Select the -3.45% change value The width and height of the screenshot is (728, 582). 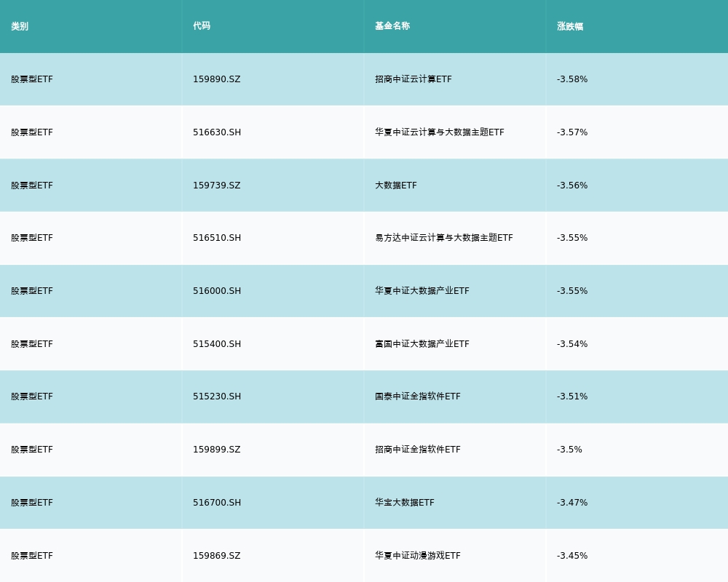[x=572, y=556]
